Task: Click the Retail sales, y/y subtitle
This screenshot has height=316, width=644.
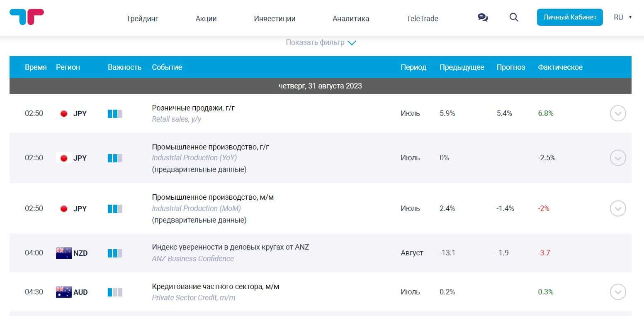Action: [x=177, y=119]
